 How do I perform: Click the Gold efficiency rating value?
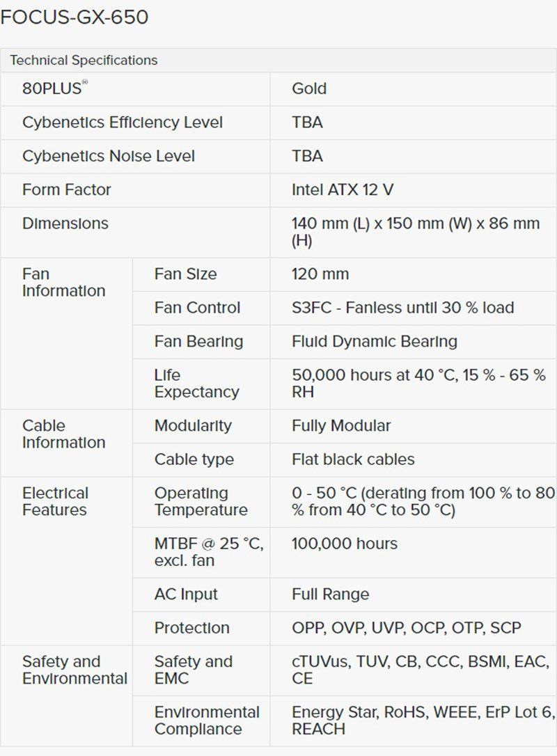pyautogui.click(x=309, y=88)
